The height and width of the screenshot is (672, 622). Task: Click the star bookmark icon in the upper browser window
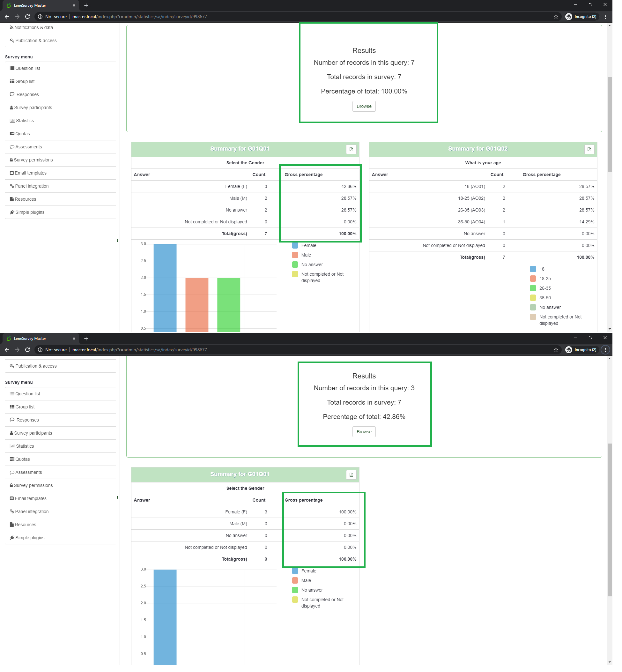coord(556,17)
